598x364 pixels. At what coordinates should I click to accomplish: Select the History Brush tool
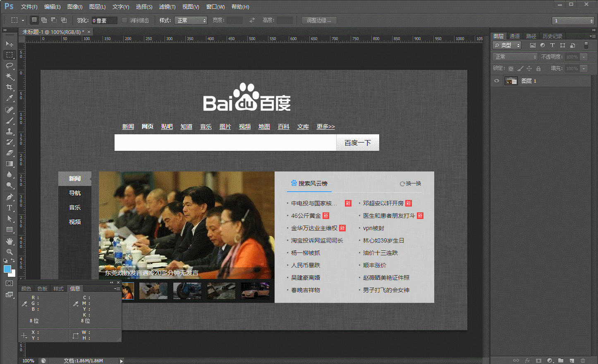10,142
